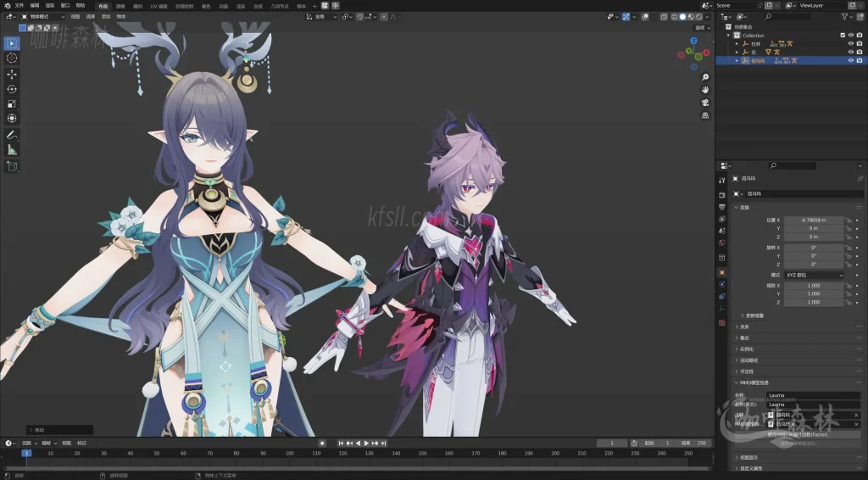Image resolution: width=868 pixels, height=480 pixels.
Task: Open the 物体模式 object mode dropdown
Action: click(42, 17)
